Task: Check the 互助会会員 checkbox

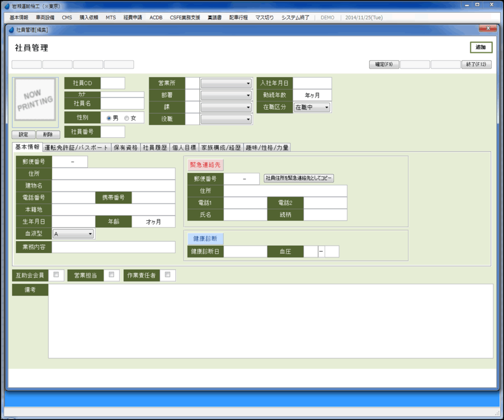Action: coord(56,275)
